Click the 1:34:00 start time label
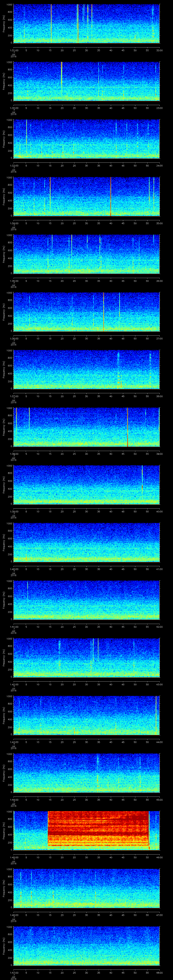This screenshot has height=980, width=173. [14, 223]
